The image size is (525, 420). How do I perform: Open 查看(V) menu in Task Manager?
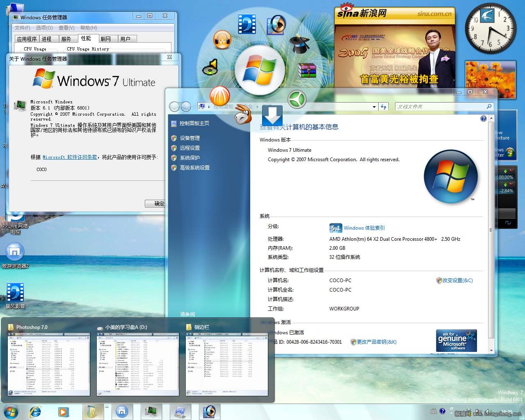66,28
